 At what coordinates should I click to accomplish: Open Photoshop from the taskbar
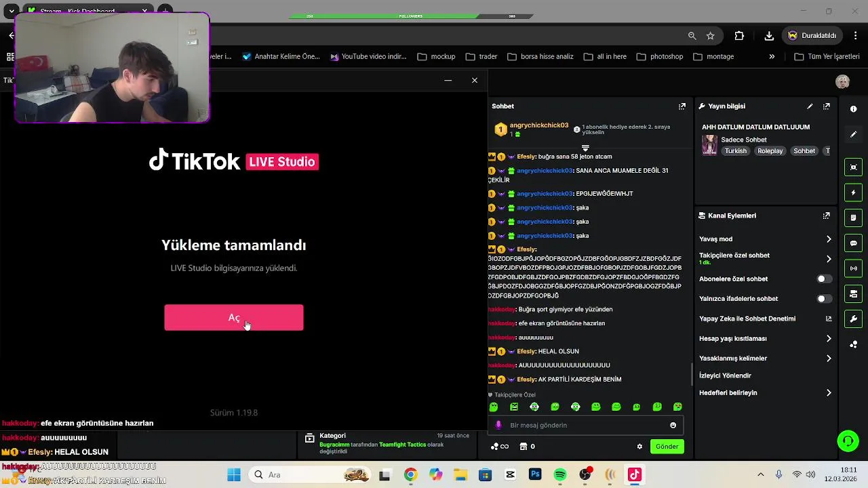point(535,474)
